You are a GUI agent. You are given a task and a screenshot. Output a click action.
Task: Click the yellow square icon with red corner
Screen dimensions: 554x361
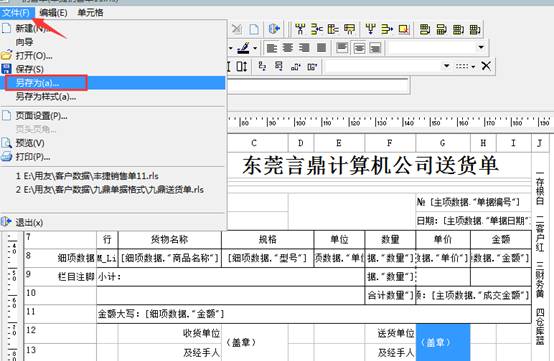tap(404, 29)
